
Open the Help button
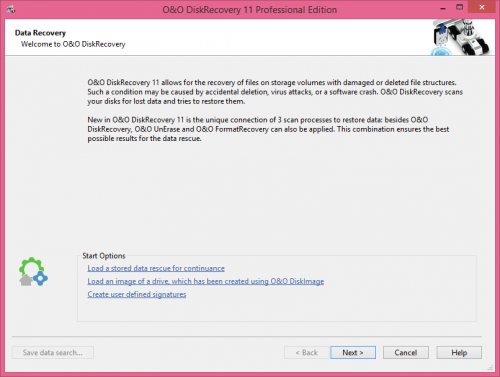coord(459,352)
